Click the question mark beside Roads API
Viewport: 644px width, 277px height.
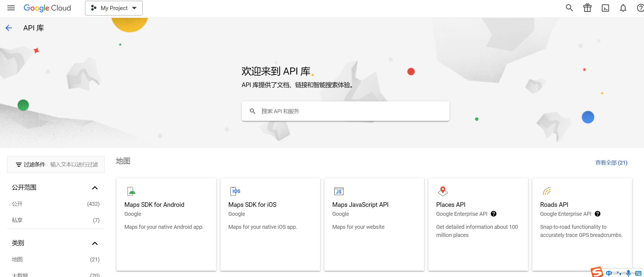click(598, 214)
